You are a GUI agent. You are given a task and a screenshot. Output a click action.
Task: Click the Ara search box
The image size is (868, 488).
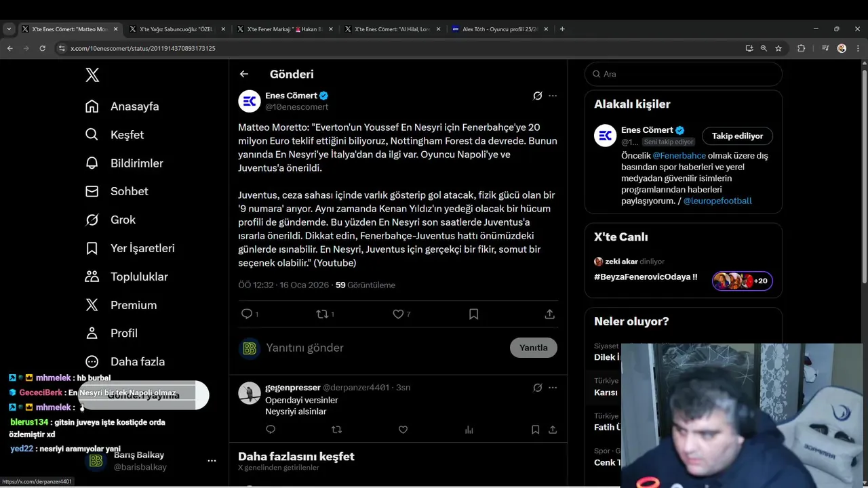(684, 74)
